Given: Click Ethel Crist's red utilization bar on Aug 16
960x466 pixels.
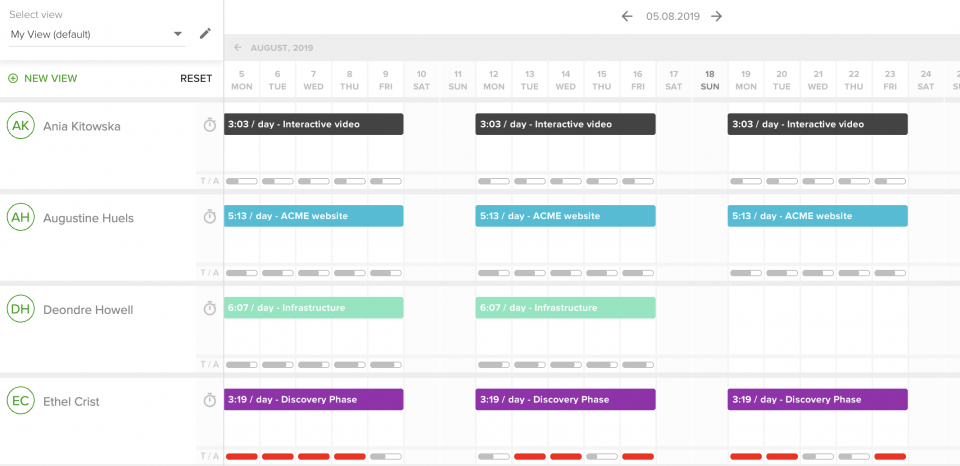Looking at the screenshot, I should click(638, 457).
